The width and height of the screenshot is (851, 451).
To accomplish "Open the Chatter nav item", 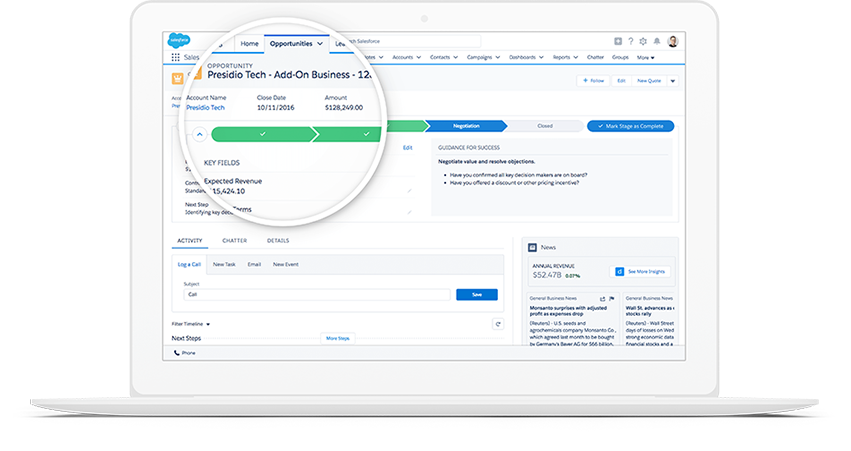I will click(x=595, y=57).
